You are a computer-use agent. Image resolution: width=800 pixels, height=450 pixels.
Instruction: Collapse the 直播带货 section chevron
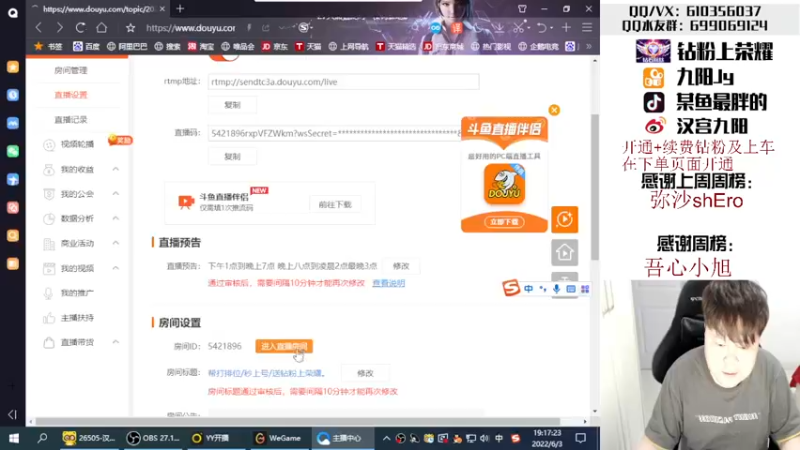click(x=116, y=342)
